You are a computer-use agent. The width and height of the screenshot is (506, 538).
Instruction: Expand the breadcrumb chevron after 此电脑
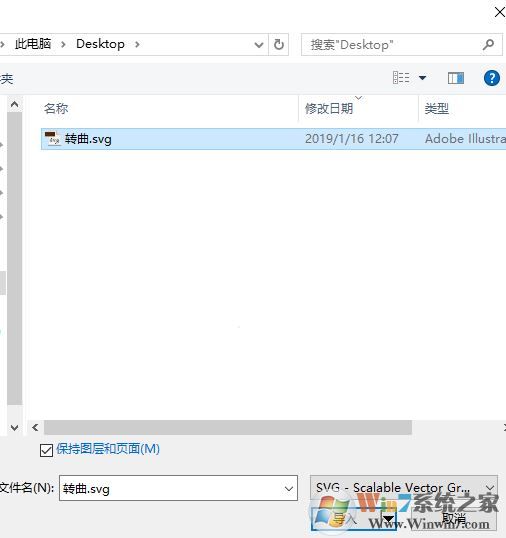pos(63,44)
